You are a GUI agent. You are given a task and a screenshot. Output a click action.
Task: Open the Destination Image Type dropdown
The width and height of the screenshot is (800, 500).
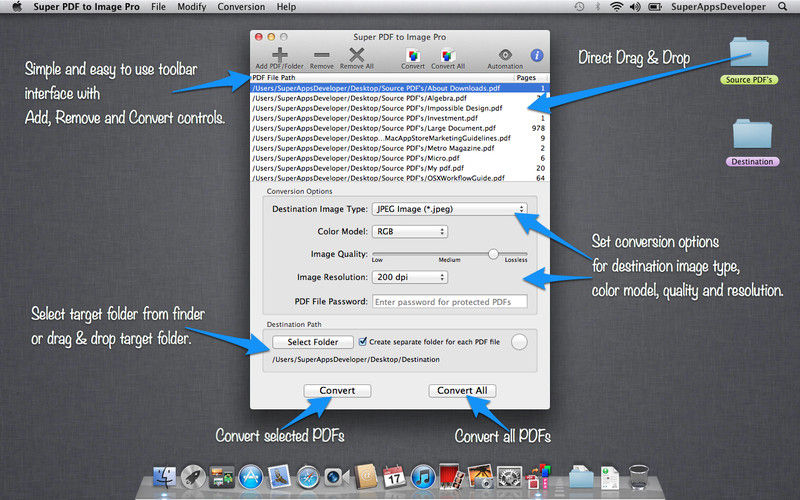click(449, 209)
